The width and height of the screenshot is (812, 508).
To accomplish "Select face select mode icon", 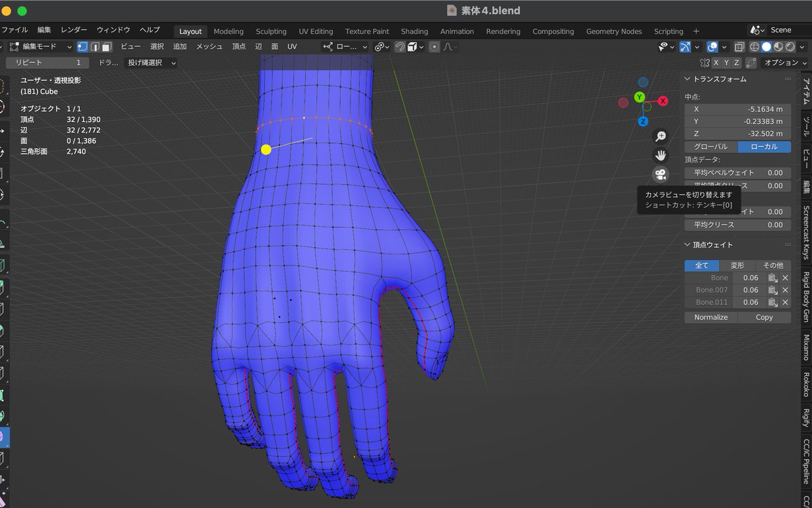I will (x=107, y=47).
